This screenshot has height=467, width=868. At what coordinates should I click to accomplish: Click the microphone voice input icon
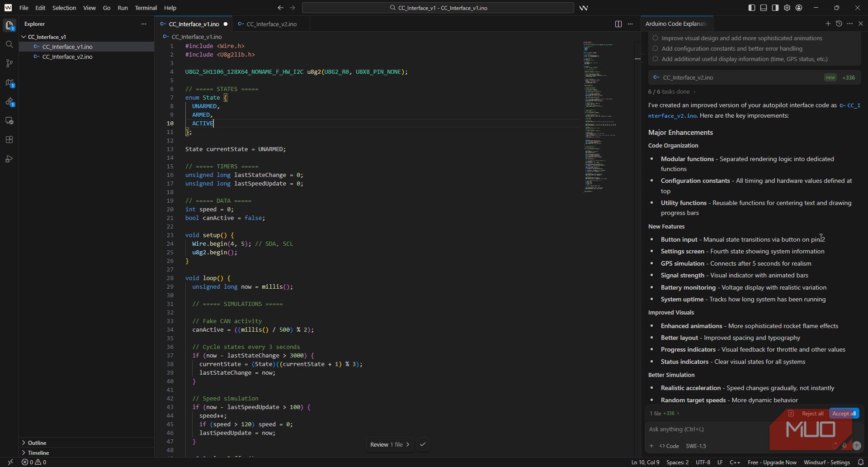[844, 446]
